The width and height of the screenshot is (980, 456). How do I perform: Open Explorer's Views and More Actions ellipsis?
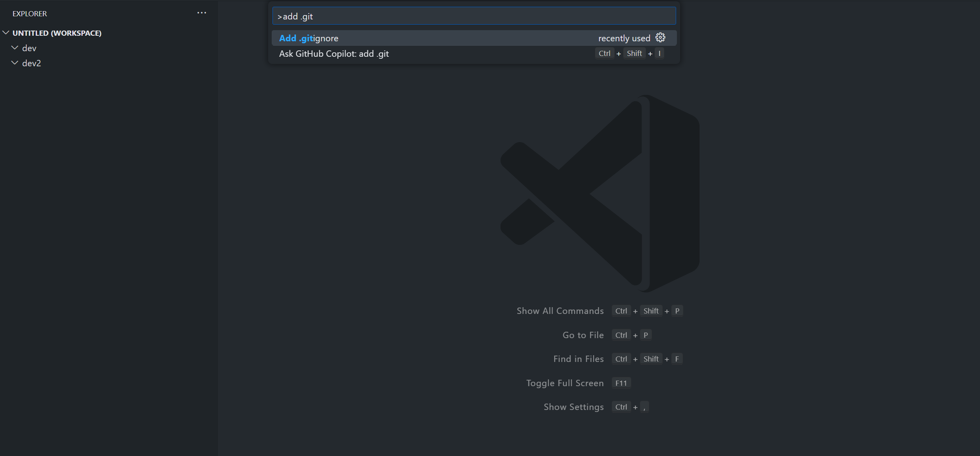[201, 13]
